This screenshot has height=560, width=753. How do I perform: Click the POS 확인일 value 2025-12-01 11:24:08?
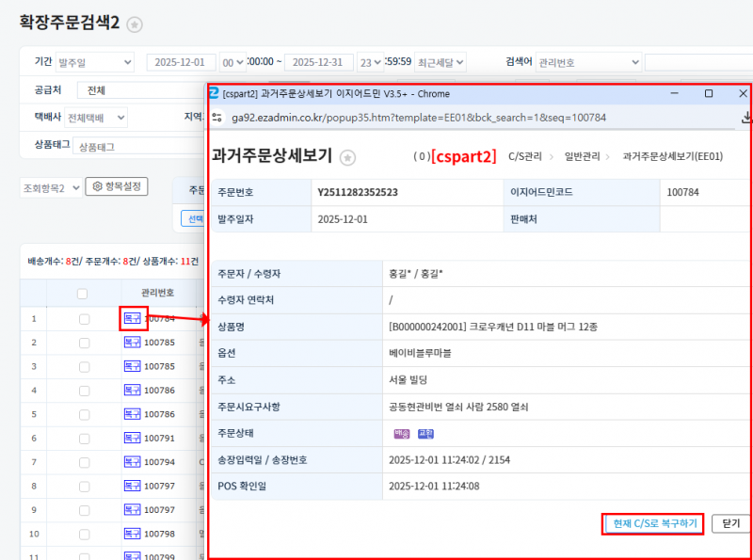434,486
